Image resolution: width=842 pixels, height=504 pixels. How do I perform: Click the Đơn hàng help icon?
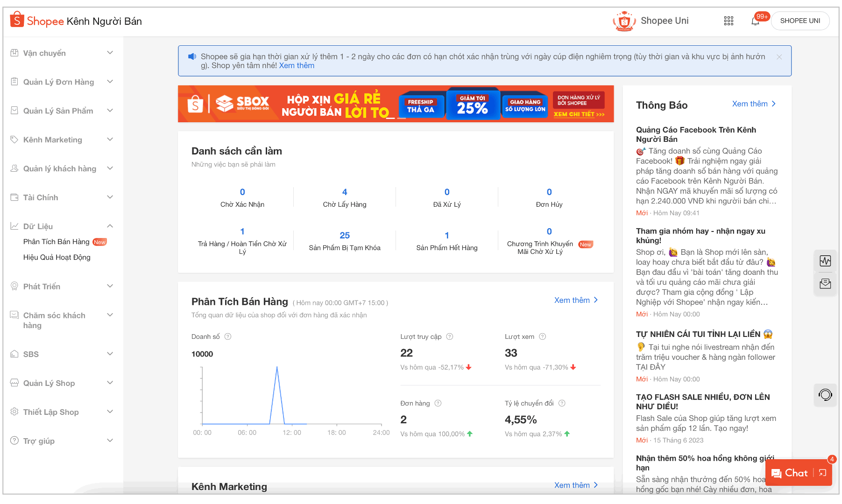pos(438,403)
